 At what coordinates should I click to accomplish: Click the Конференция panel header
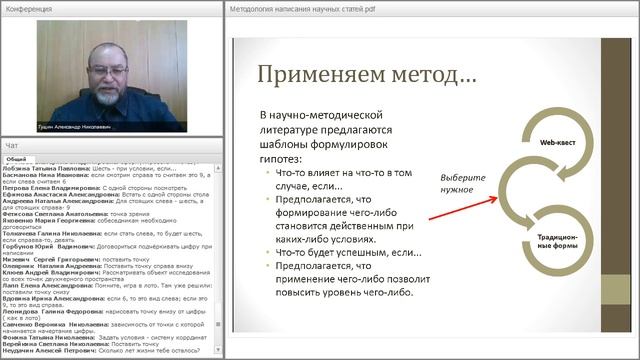[x=112, y=9]
